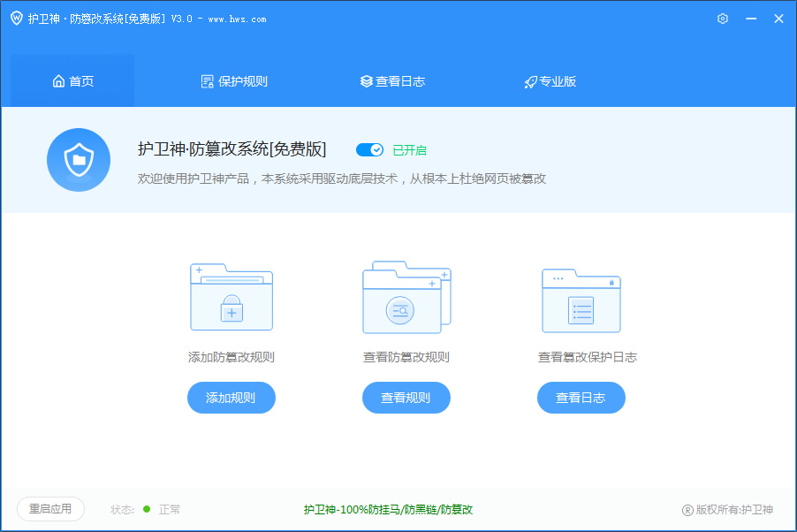Click the 查看规则 button
This screenshot has width=797, height=532.
point(406,398)
